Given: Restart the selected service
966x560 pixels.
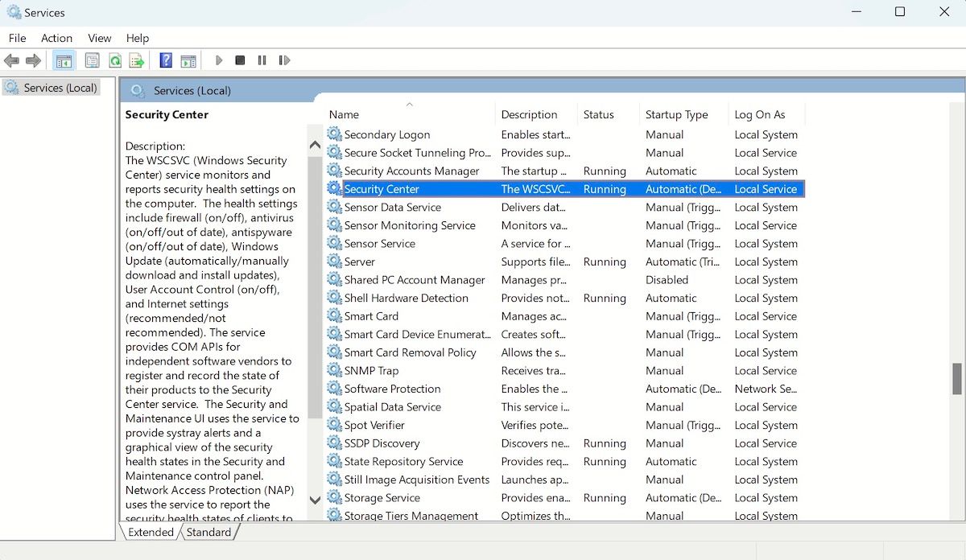Looking at the screenshot, I should (284, 60).
